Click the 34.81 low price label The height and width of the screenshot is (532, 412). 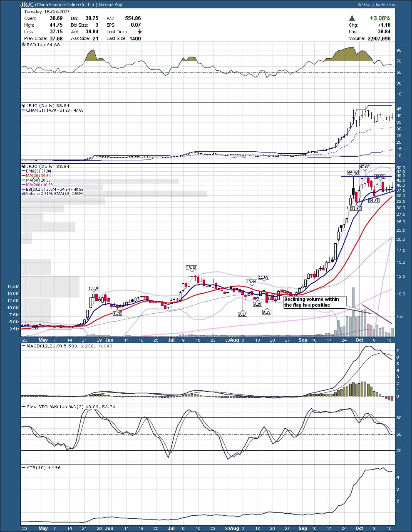[x=374, y=200]
